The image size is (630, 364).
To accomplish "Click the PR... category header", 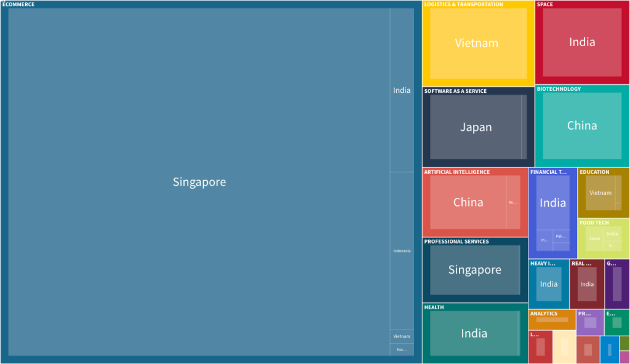I will [x=584, y=314].
